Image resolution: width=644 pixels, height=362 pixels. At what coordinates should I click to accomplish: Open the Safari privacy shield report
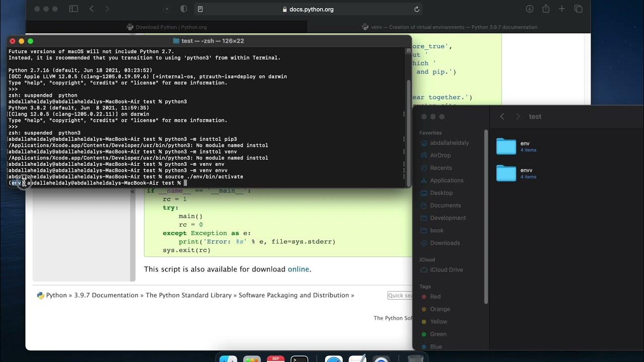[184, 9]
